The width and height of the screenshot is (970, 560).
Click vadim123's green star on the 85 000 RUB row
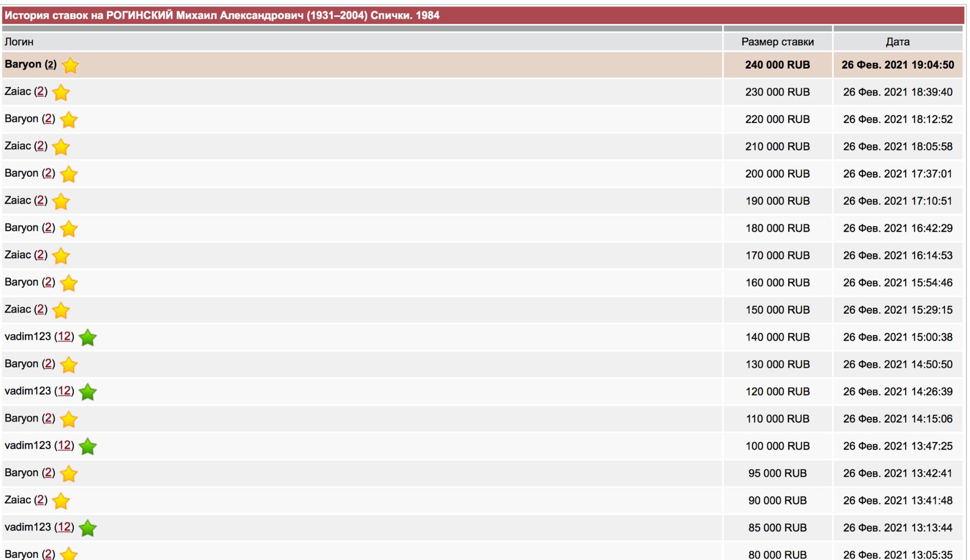[x=88, y=528]
